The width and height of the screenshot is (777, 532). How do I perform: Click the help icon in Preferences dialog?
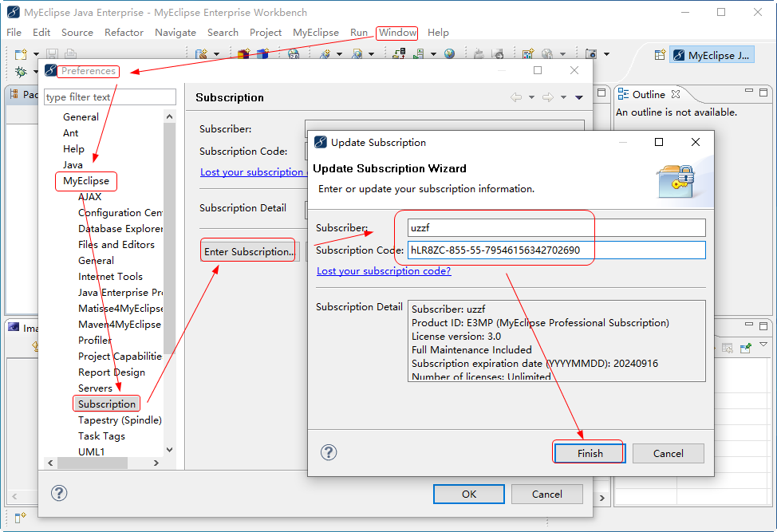click(59, 493)
